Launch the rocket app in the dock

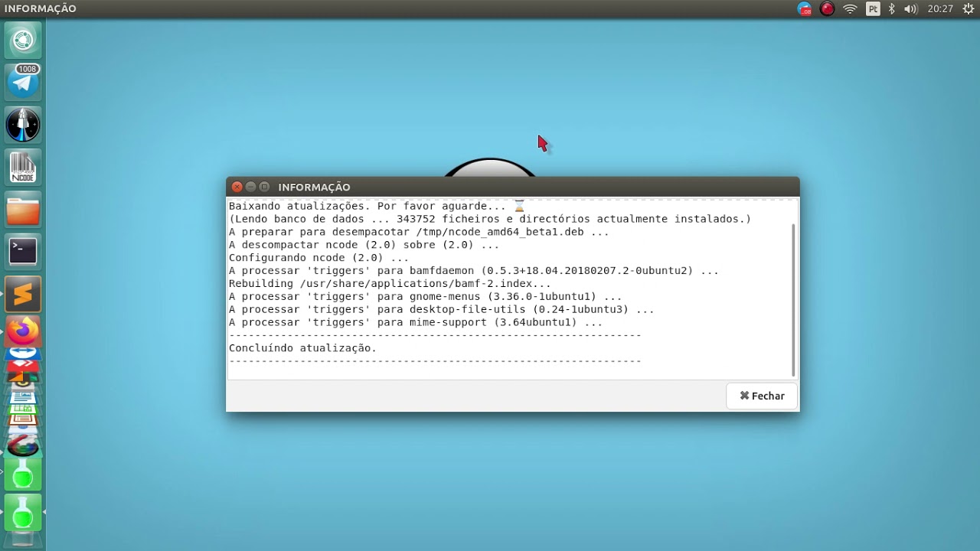click(23, 124)
